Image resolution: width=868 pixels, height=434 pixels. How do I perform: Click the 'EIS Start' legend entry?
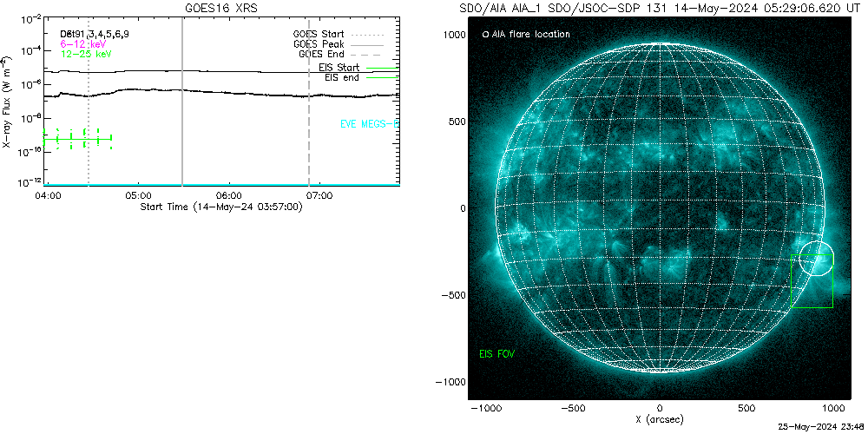click(358, 68)
